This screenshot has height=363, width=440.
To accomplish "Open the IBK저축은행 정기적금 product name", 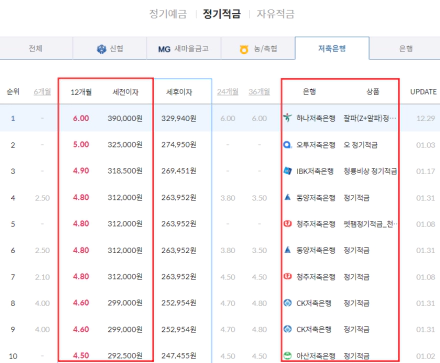I will pyautogui.click(x=370, y=171).
